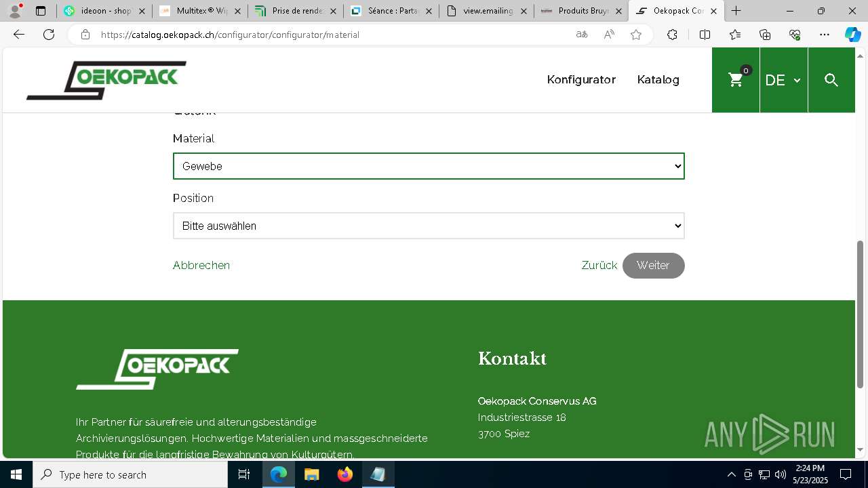Click the Industriestrasse 18 address text

[521, 418]
